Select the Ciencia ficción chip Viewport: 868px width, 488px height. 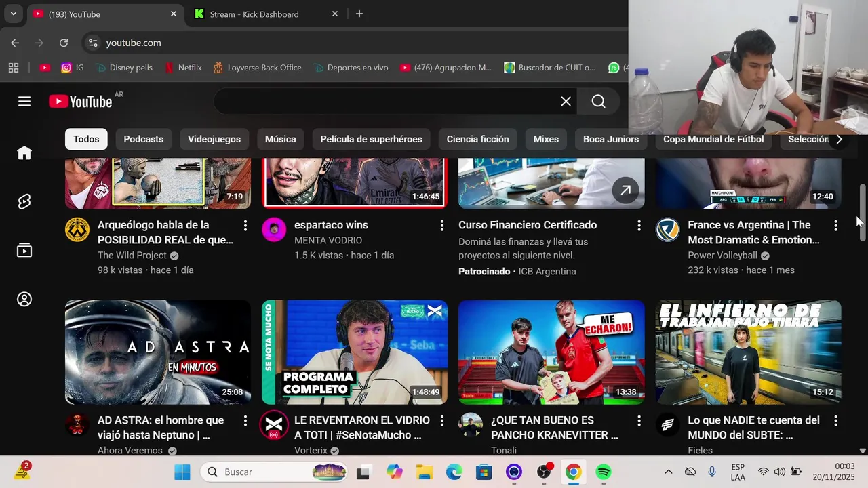[478, 139]
